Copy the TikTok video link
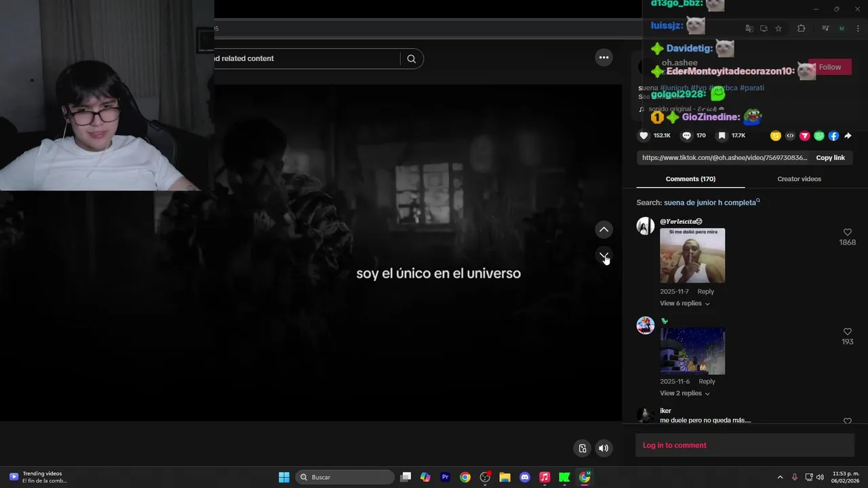868x488 pixels. tap(830, 158)
